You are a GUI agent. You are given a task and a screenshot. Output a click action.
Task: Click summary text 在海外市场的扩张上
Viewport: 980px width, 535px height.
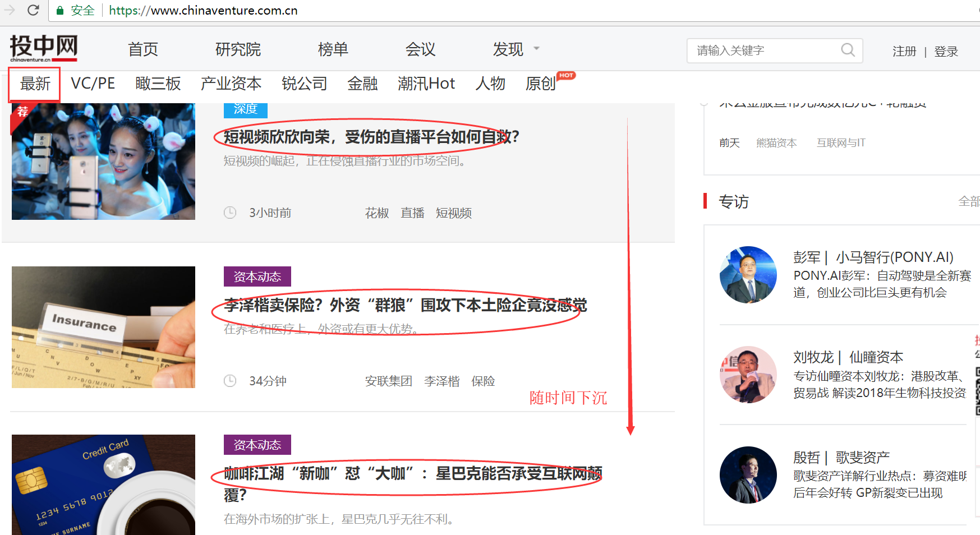tap(339, 519)
